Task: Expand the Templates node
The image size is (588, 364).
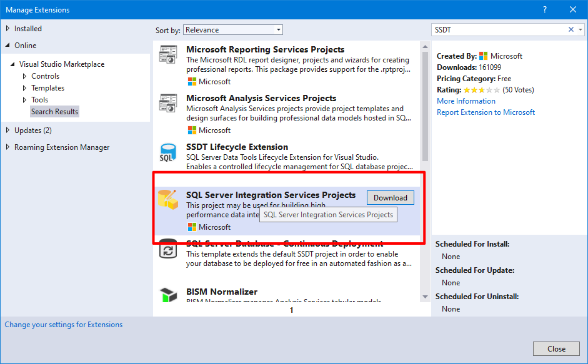Action: coord(24,88)
